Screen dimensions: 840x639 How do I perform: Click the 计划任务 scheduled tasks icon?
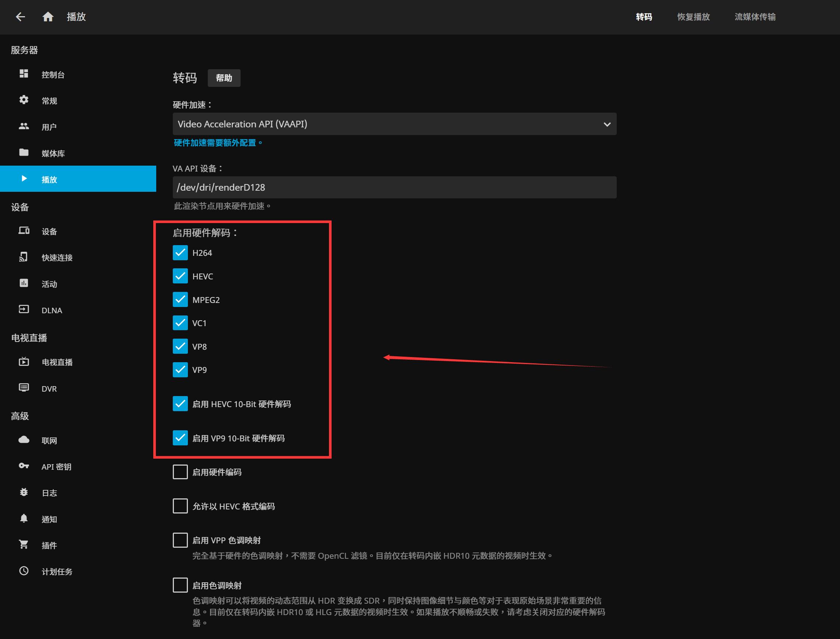[24, 571]
